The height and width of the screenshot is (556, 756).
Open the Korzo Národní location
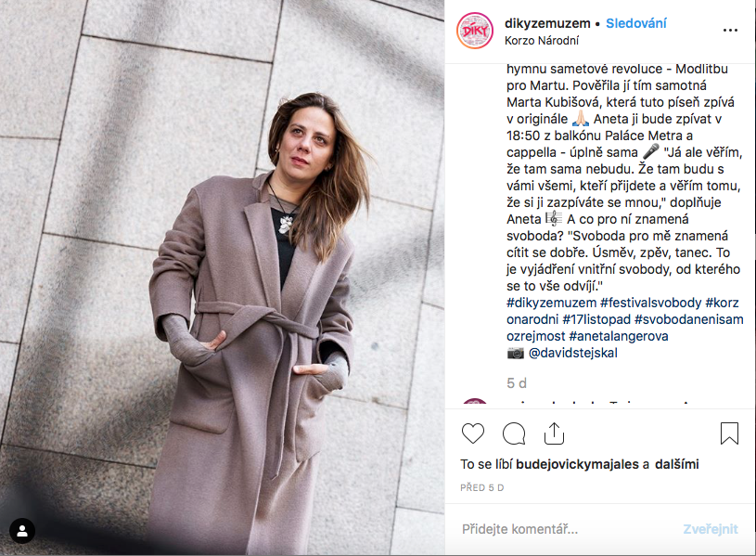click(542, 41)
